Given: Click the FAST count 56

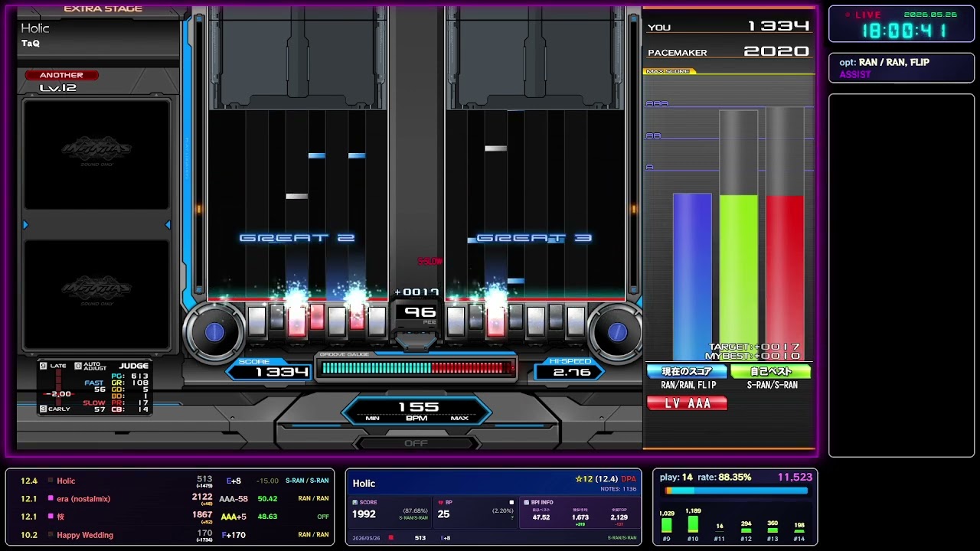Looking at the screenshot, I should pyautogui.click(x=100, y=390).
